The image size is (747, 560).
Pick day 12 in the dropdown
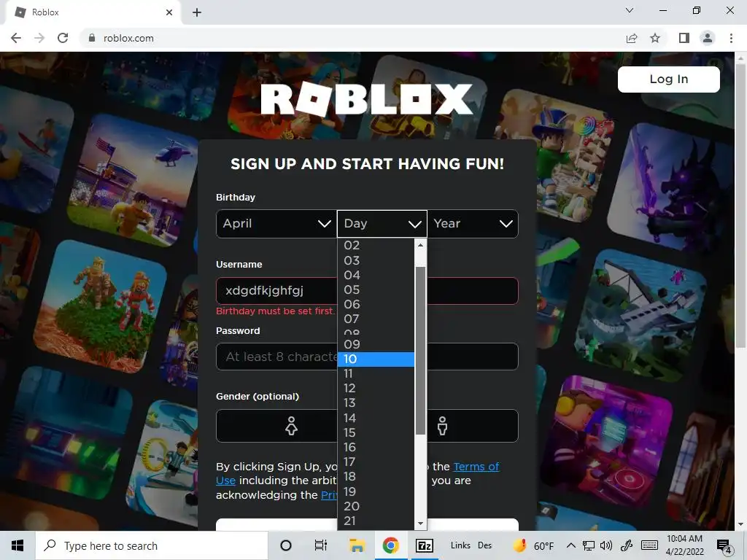click(x=376, y=389)
